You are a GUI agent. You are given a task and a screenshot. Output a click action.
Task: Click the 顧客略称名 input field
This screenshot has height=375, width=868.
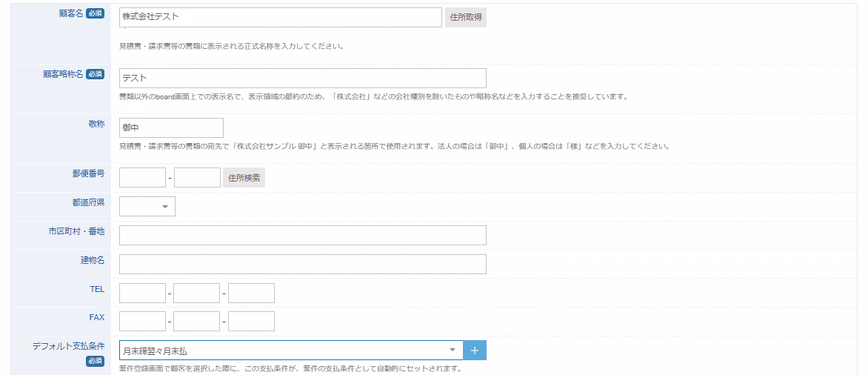303,78
